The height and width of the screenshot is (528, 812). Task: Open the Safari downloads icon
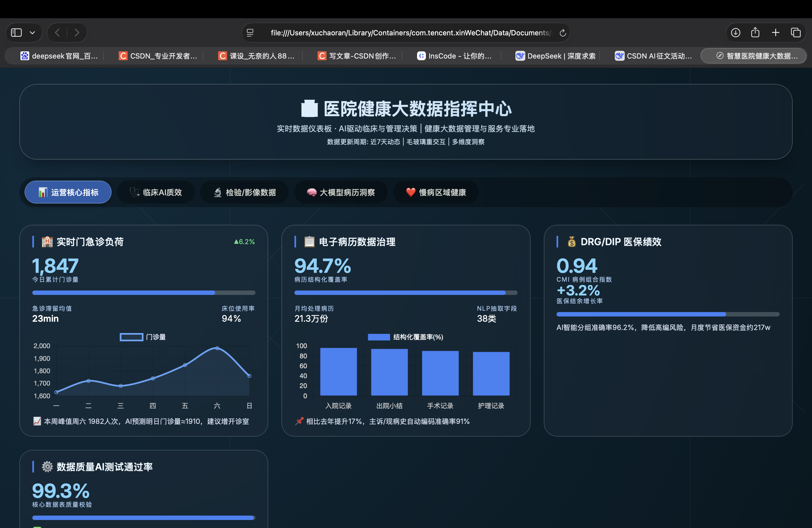tap(735, 33)
